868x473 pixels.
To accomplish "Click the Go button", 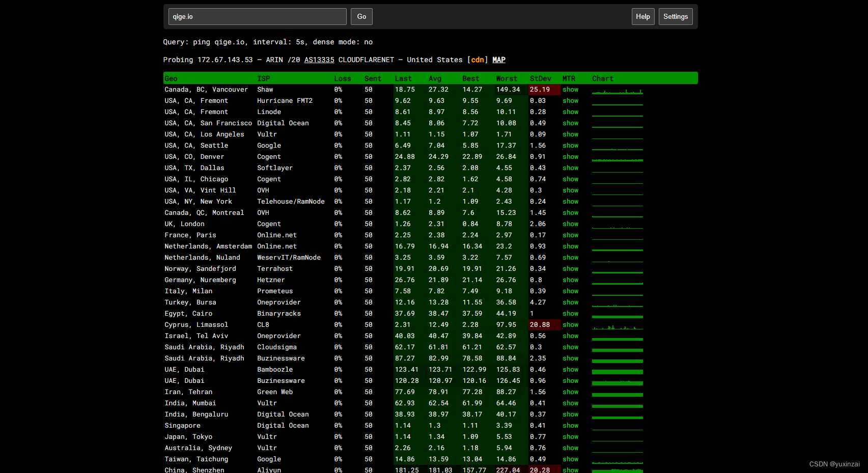I will click(361, 17).
